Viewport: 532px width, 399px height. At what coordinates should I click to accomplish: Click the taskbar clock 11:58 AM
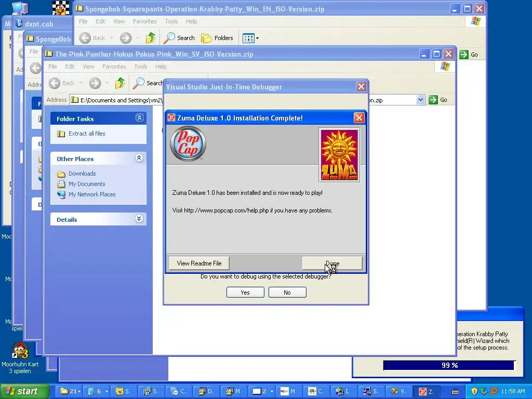[513, 391]
